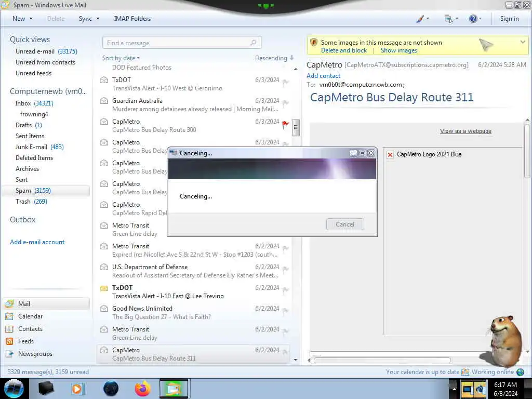
Task: Open the View as a webpage link
Action: (465, 131)
